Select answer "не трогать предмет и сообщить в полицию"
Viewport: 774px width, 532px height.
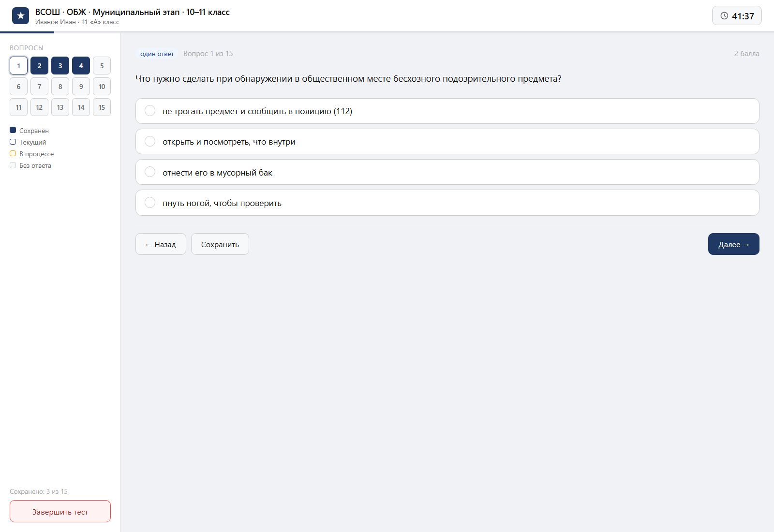pos(447,111)
